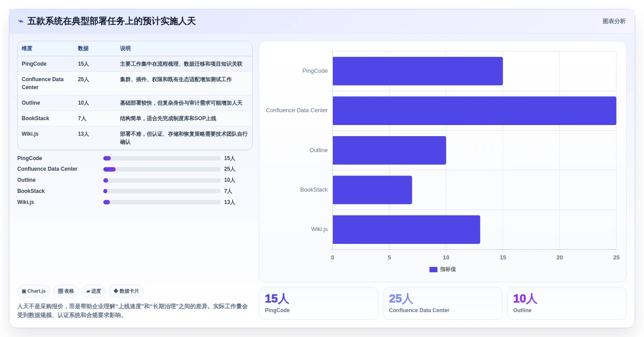Open the 10人 Outline data card
This screenshot has width=644, height=337.
(567, 303)
